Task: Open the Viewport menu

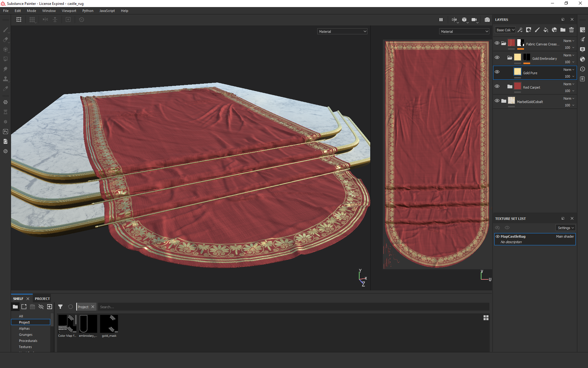Action: pos(69,11)
